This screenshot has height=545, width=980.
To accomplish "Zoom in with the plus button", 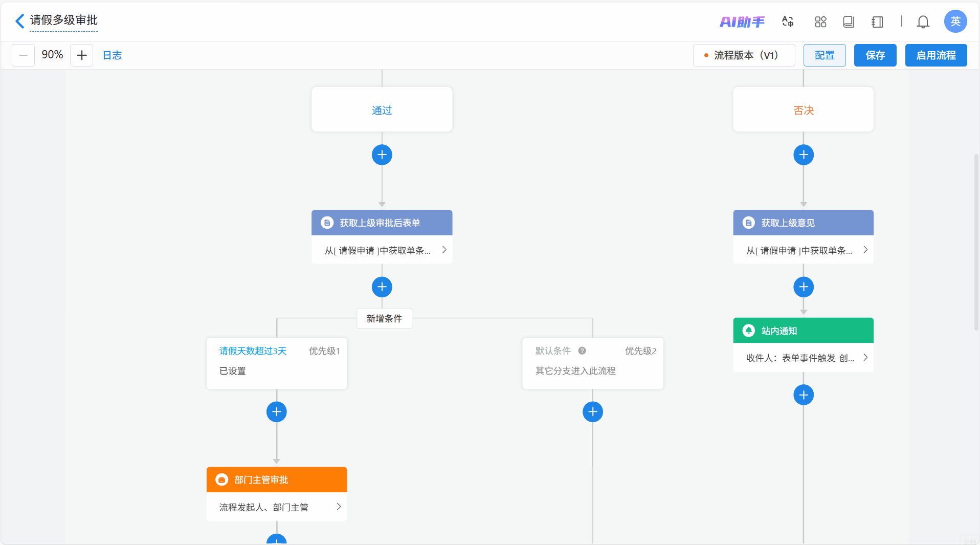I will point(81,55).
